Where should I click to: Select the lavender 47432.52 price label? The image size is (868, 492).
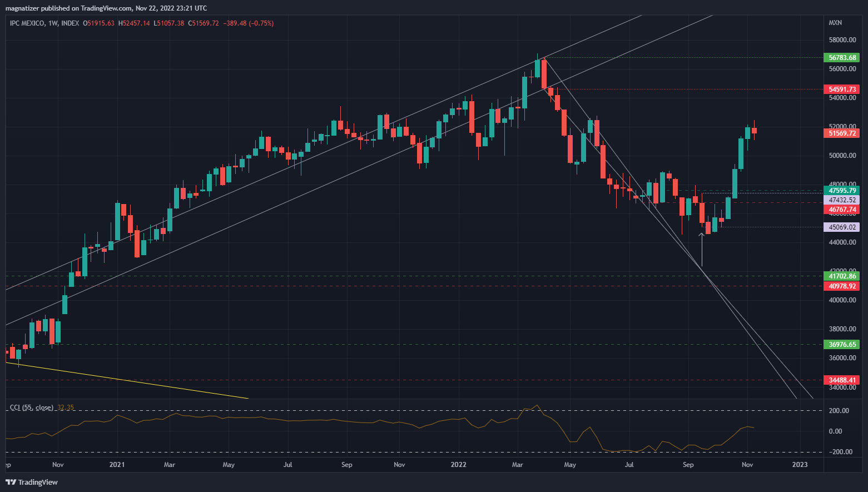(842, 200)
